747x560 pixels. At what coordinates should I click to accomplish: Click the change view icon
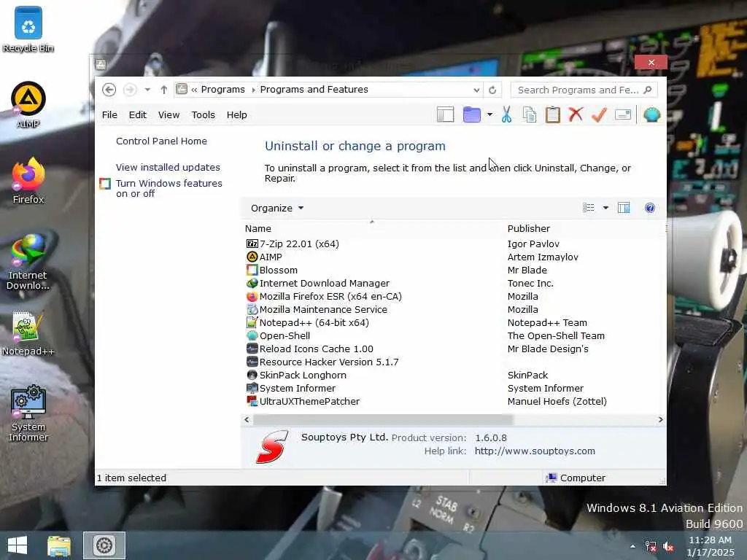pyautogui.click(x=589, y=208)
